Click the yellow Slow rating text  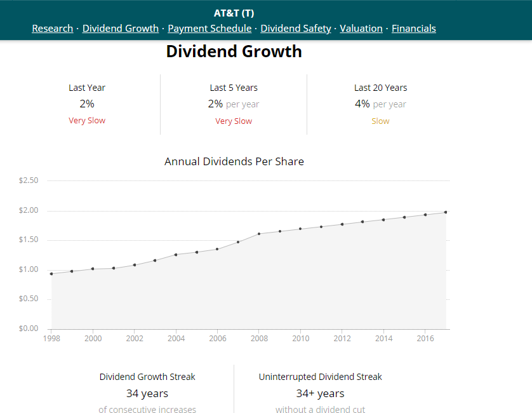pyautogui.click(x=380, y=121)
